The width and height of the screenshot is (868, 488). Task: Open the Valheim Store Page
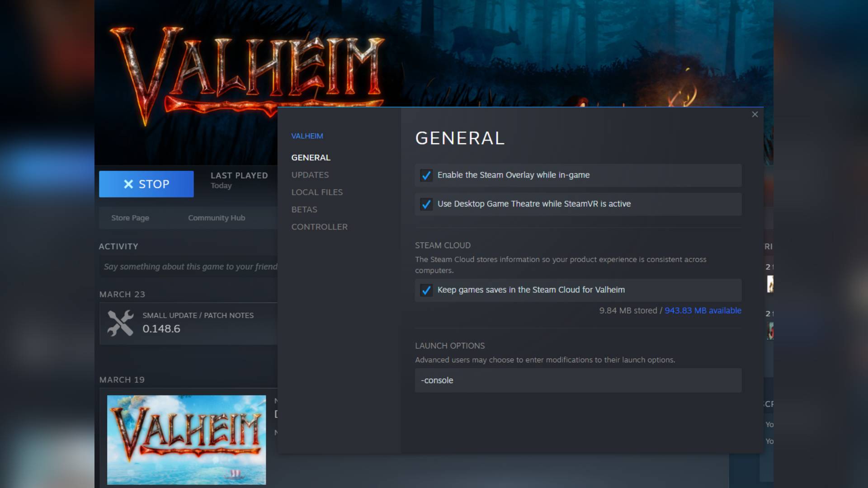tap(130, 218)
